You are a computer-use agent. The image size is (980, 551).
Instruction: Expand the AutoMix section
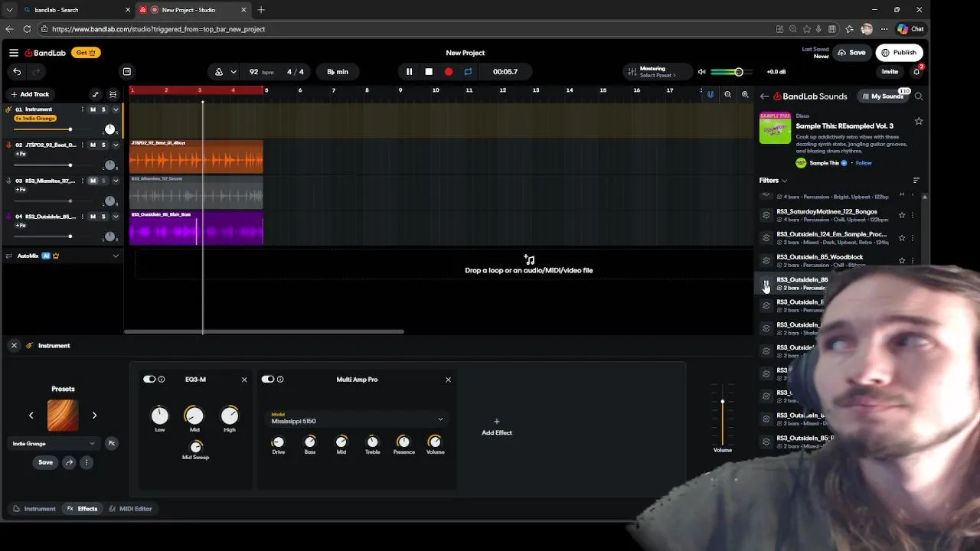116,256
